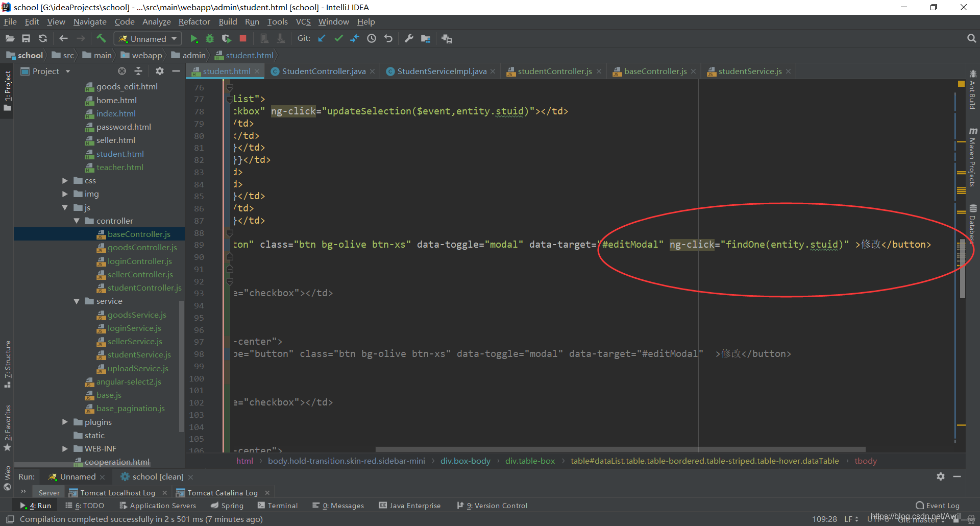980x526 pixels.
Task: Open the Unnamed run configuration dropdown
Action: [148, 39]
